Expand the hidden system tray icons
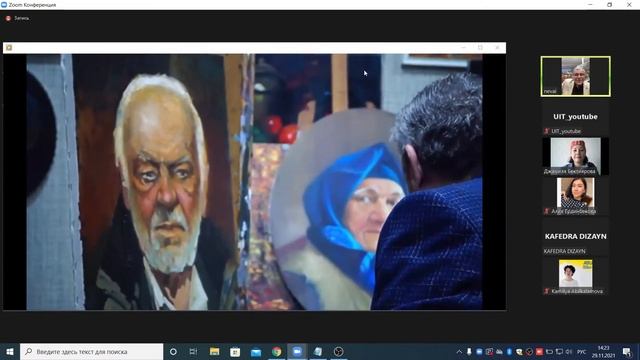This screenshot has width=640, height=360. click(459, 351)
